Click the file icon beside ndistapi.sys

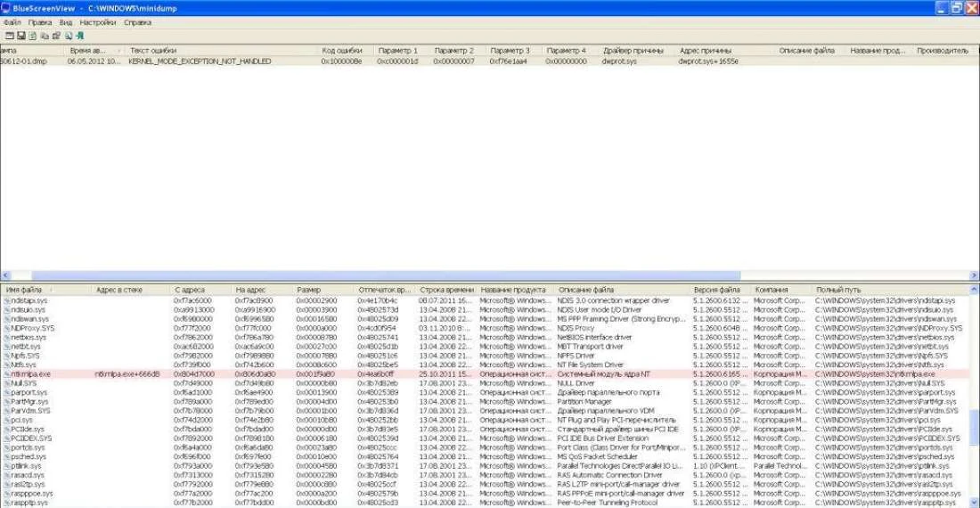point(7,300)
